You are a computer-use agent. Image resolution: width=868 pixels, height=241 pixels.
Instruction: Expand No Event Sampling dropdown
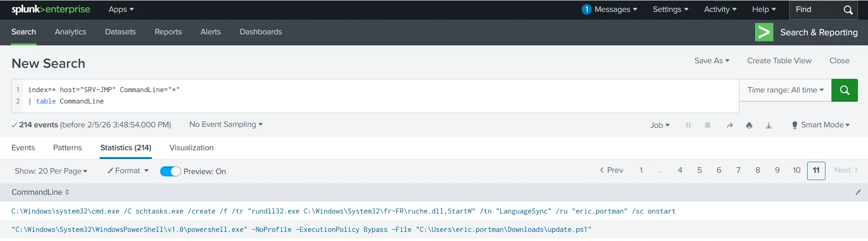pyautogui.click(x=226, y=124)
